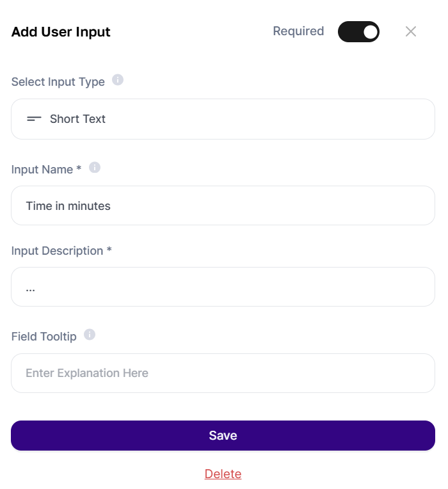The image size is (448, 489).
Task: Save the user input
Action: tap(223, 435)
